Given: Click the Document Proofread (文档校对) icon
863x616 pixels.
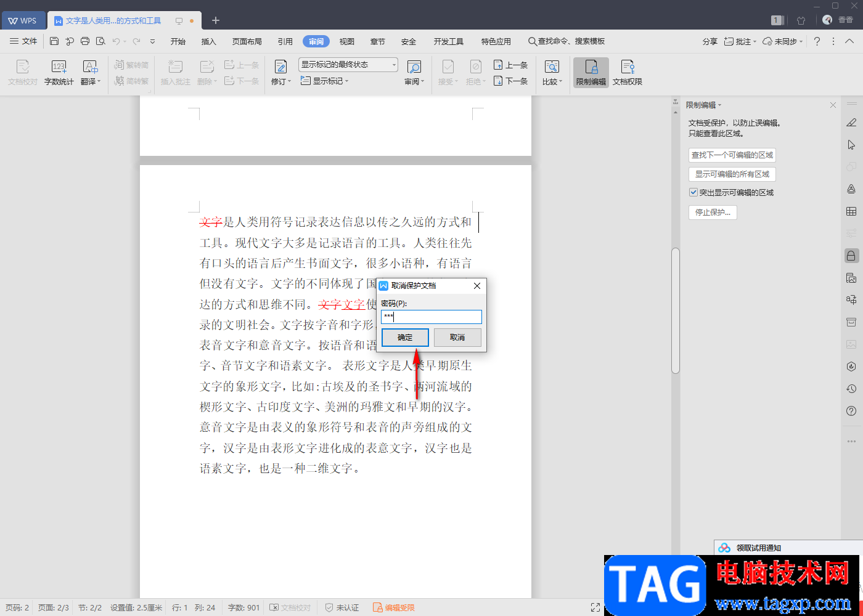Looking at the screenshot, I should (23, 73).
